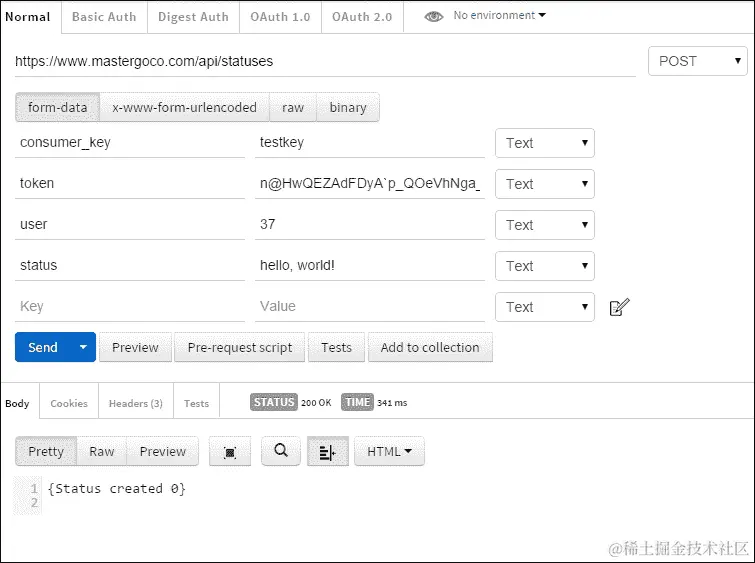Click the empty Key placeholder field

pyautogui.click(x=130, y=306)
